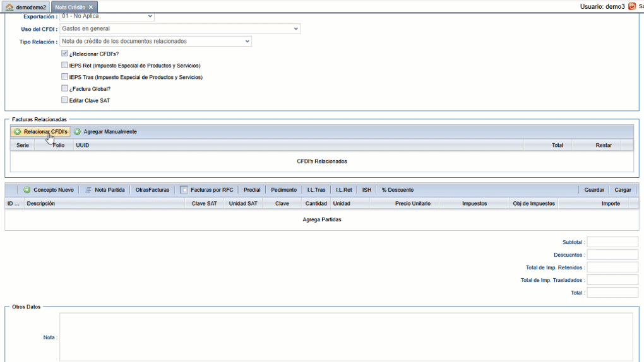Image resolution: width=644 pixels, height=362 pixels.
Task: Click the green plus icon for Relacionar CFDI's
Action: click(17, 132)
